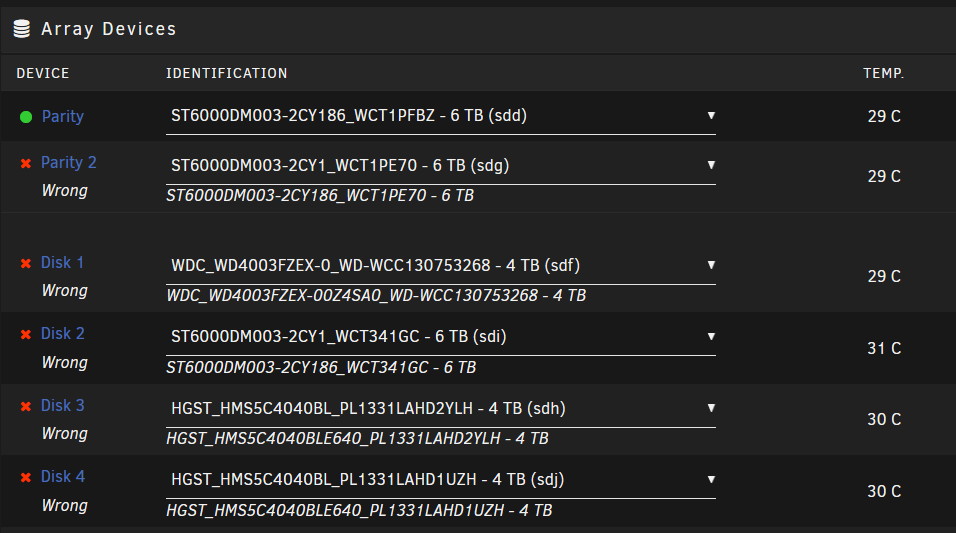Expand the Disk 4 dropdown arrow (sdj)
This screenshot has width=956, height=533.
711,479
